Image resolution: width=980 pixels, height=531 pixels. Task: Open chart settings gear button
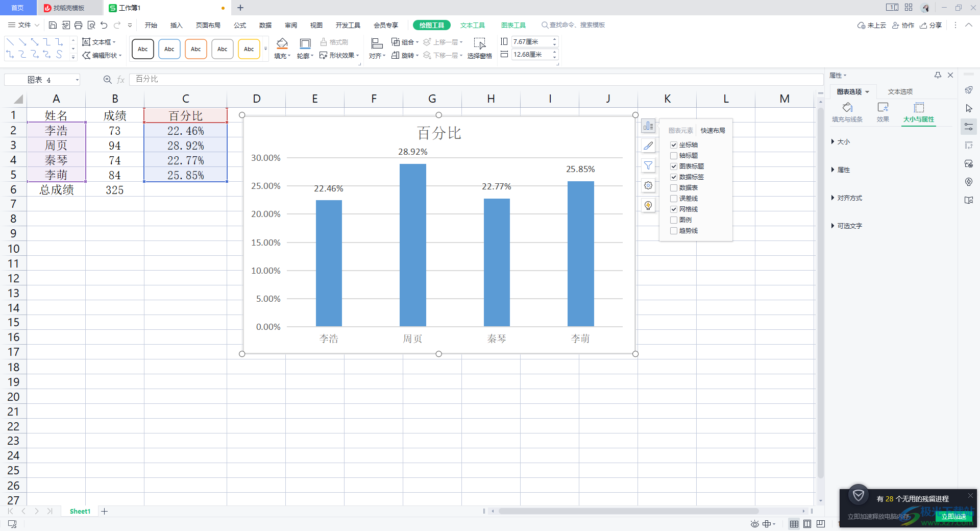(648, 185)
